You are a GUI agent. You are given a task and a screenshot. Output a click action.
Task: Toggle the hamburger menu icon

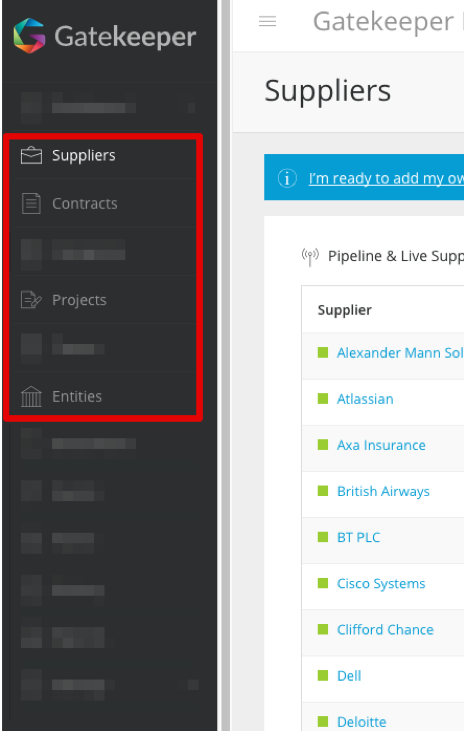pyautogui.click(x=268, y=21)
